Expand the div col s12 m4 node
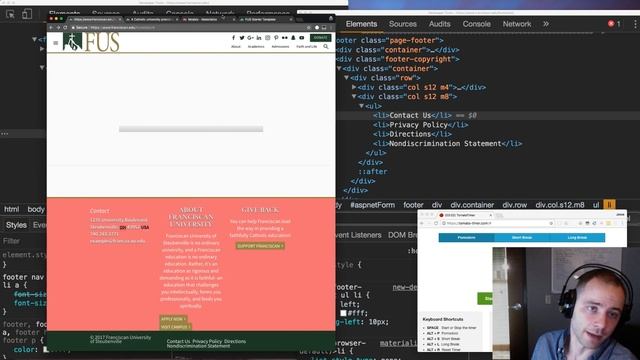The height and width of the screenshot is (360, 640). coord(354,87)
